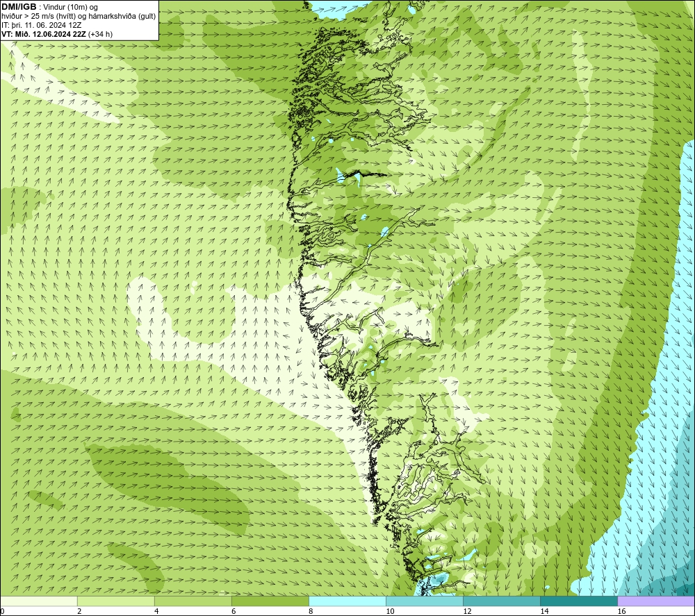This screenshot has width=695, height=616.
Task: Click the legend label '0'
Action: 2,612
